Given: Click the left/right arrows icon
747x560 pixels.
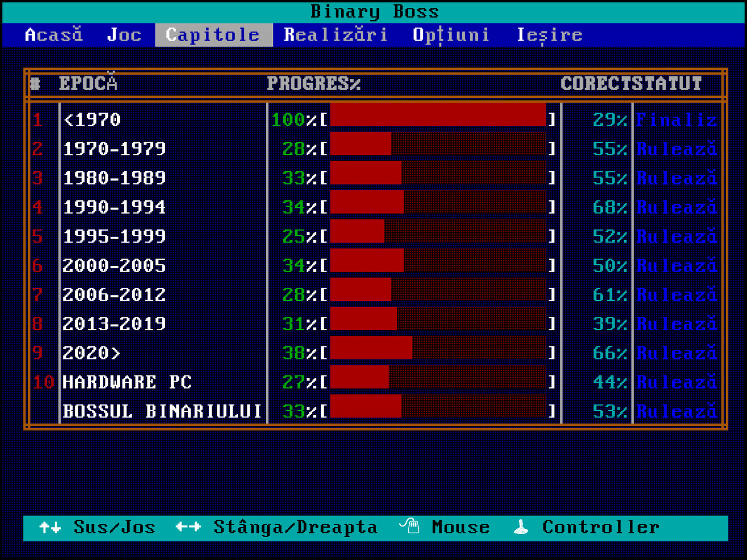Looking at the screenshot, I should 188,527.
